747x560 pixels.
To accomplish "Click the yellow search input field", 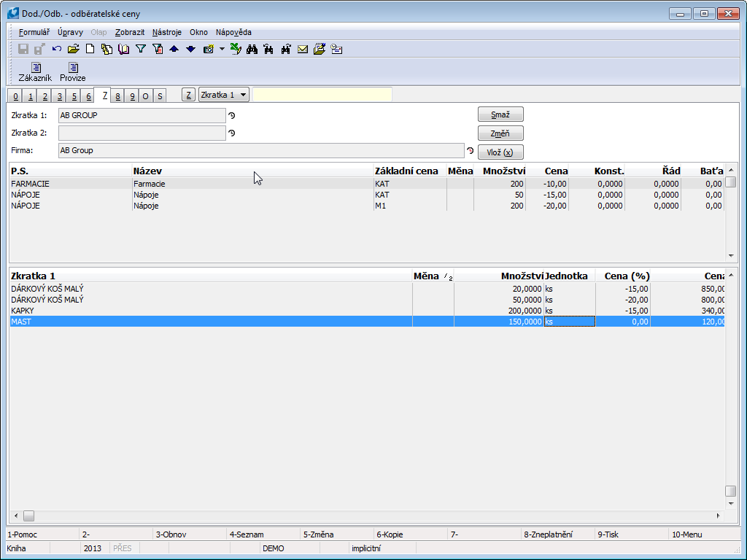I will 322,95.
